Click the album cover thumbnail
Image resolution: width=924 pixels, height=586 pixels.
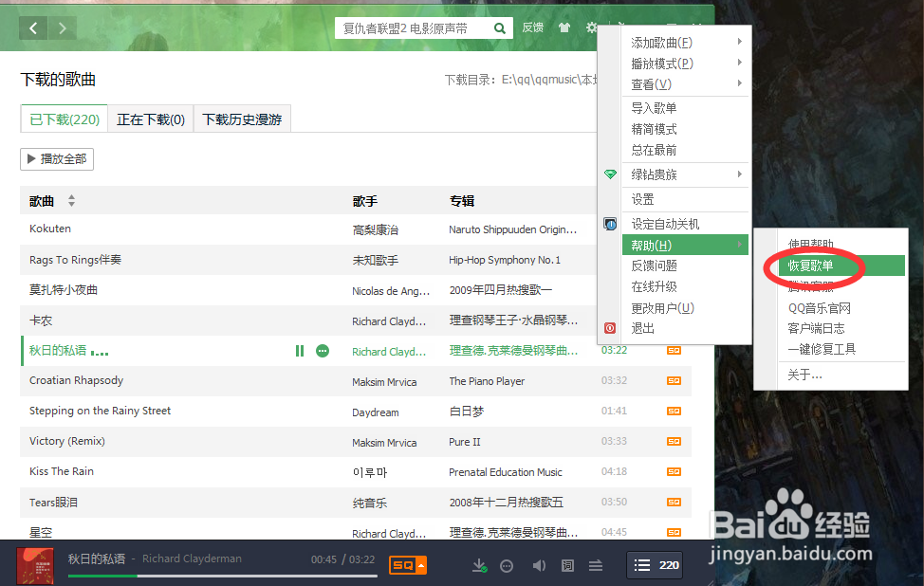point(35,565)
